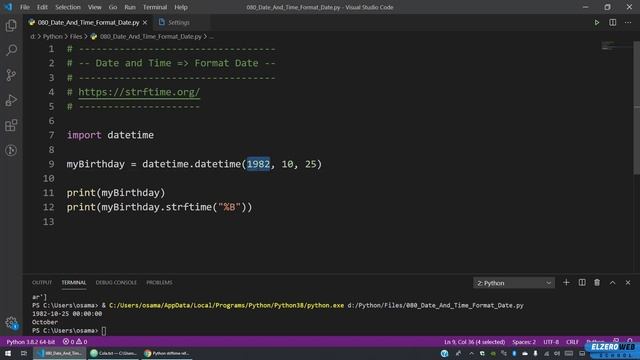
Task: Expand breadcrumb drive d:
Action: (33, 36)
